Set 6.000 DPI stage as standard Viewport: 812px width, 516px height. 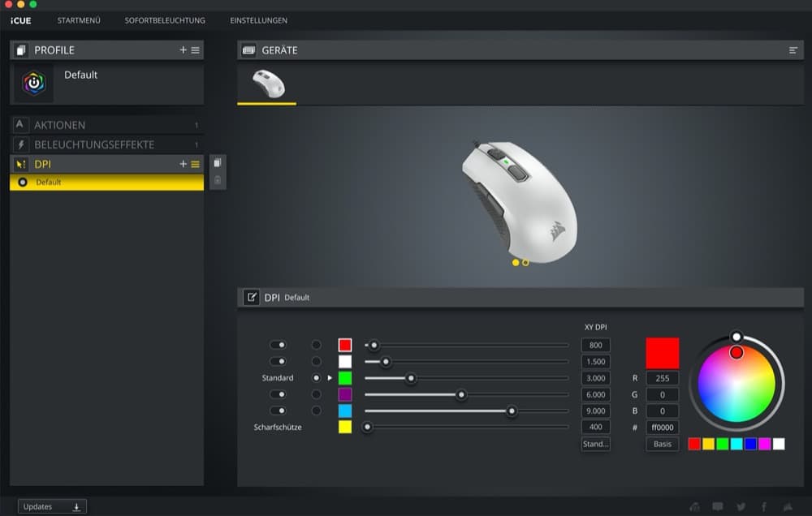[x=317, y=394]
